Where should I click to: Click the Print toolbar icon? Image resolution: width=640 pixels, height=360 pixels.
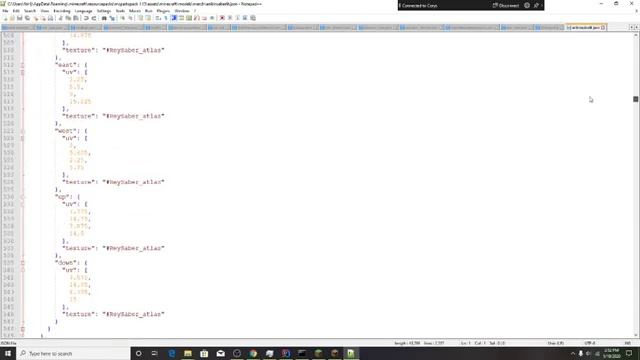(50, 18)
